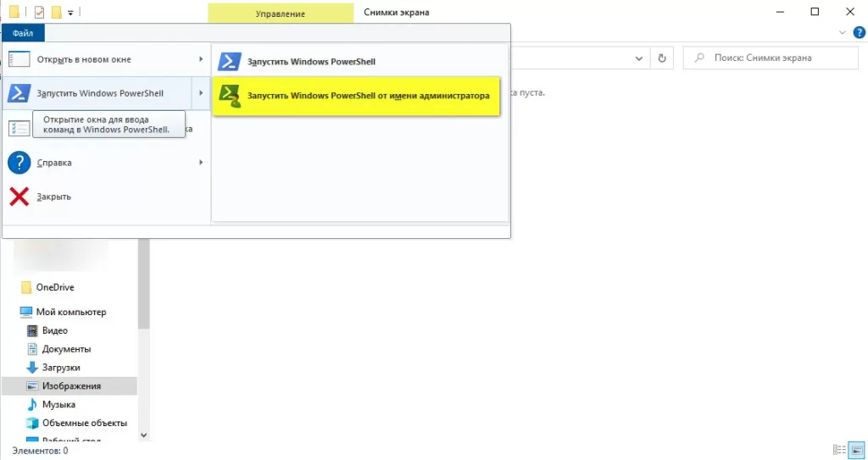
Task: Maximize the Снимки экрана window
Action: (815, 12)
